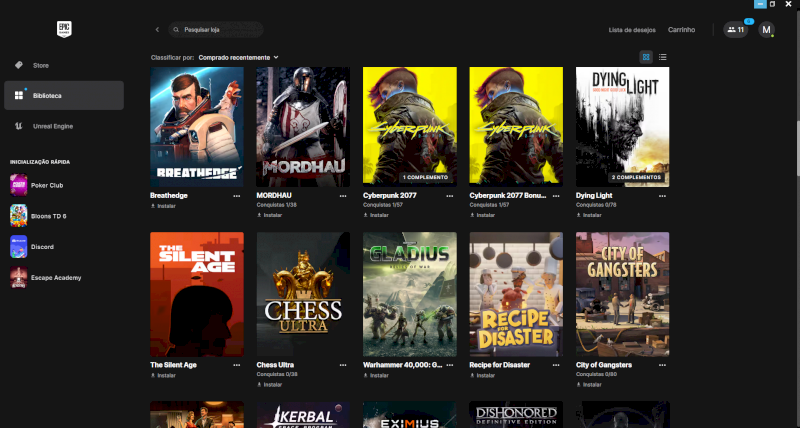Screen dimensions: 800x428
Task: Install Recipe for Disaster
Action: point(483,375)
